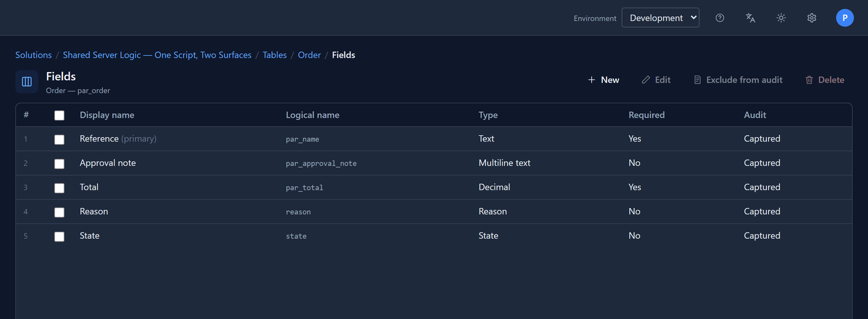
Task: Open the language translation icon
Action: (x=750, y=18)
